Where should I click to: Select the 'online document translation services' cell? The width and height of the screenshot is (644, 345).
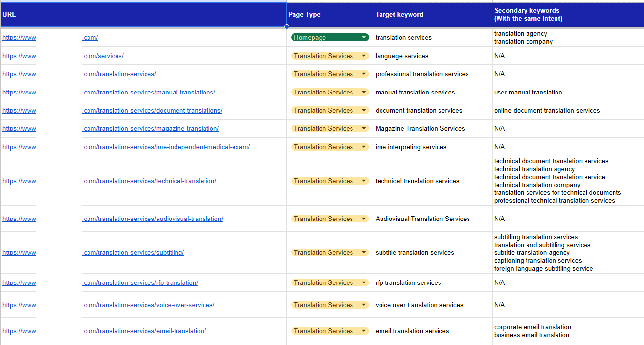[568, 110]
